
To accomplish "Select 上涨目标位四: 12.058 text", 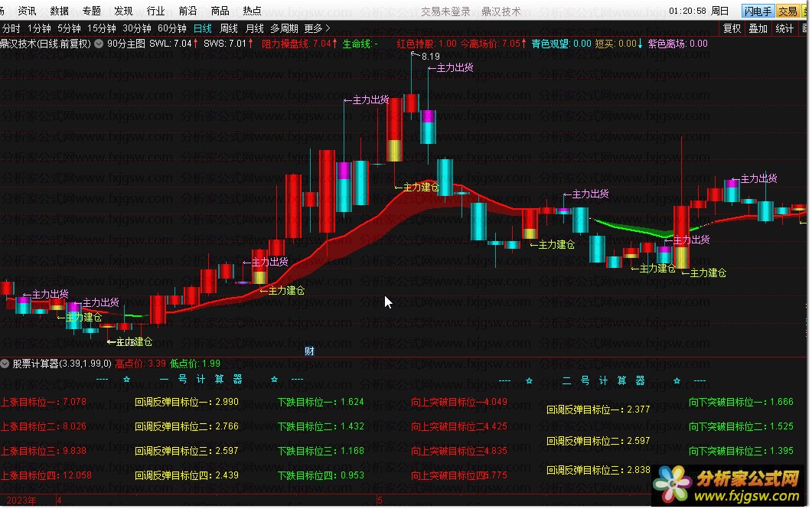I will 46,475.
